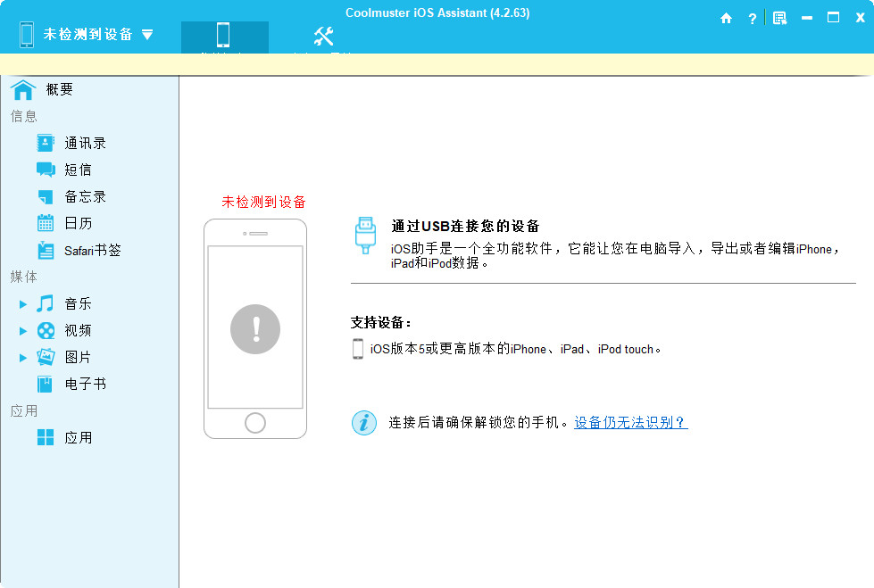Select 音乐 music category
Viewport: 874px width, 588px height.
[x=78, y=303]
